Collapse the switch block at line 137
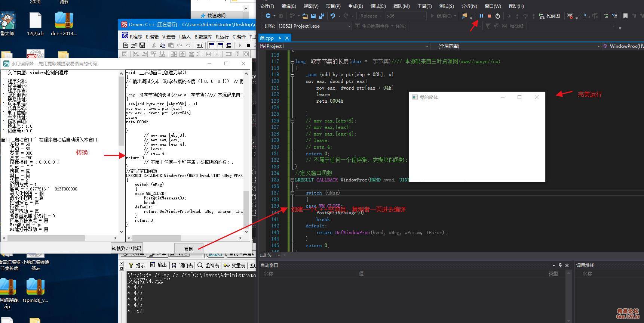Screen dimensions: 644x323 tap(292, 193)
